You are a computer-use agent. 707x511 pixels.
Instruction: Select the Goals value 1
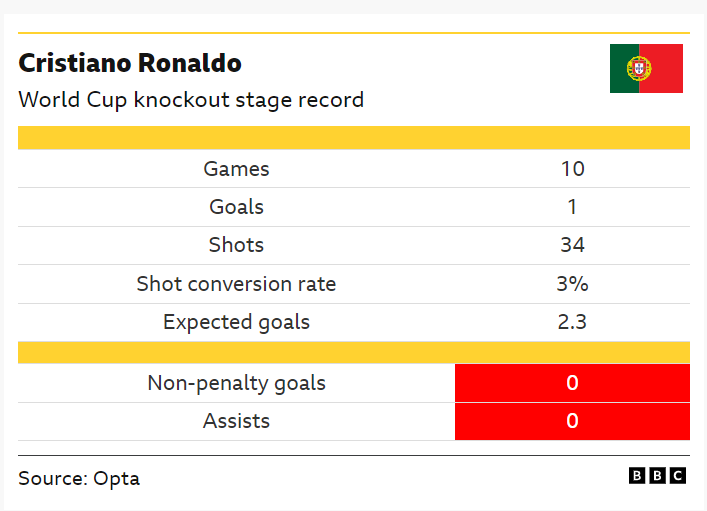[x=572, y=207]
